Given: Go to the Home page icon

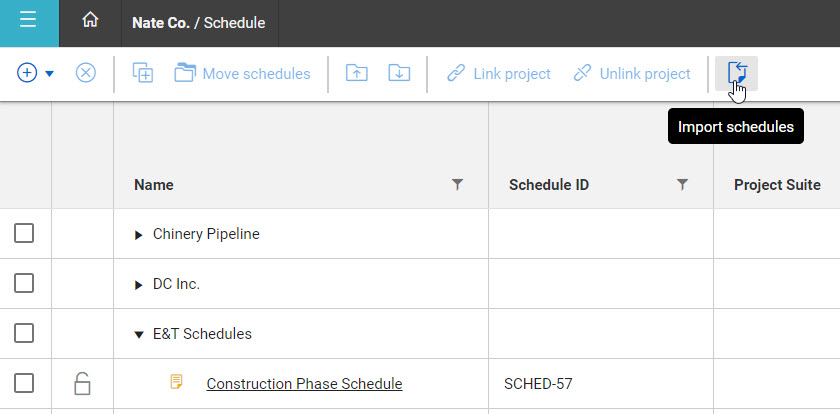Looking at the screenshot, I should click(90, 21).
